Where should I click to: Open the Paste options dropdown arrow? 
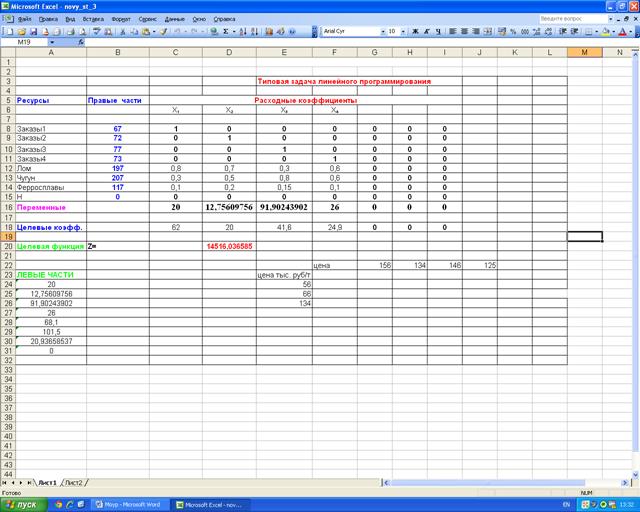click(154, 31)
